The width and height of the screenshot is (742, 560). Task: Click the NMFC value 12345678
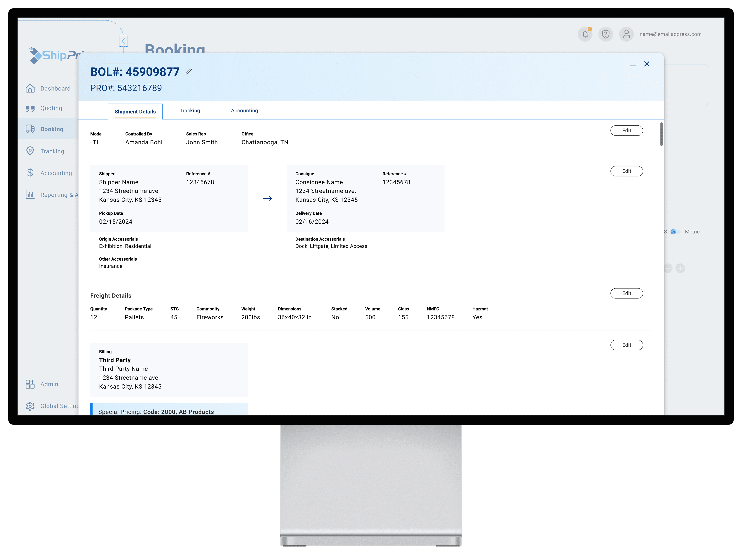(440, 317)
